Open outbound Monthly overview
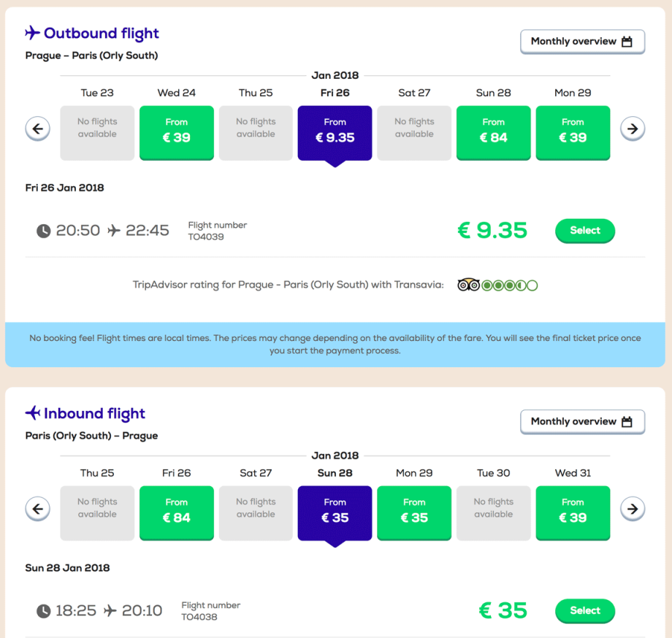 pos(582,42)
